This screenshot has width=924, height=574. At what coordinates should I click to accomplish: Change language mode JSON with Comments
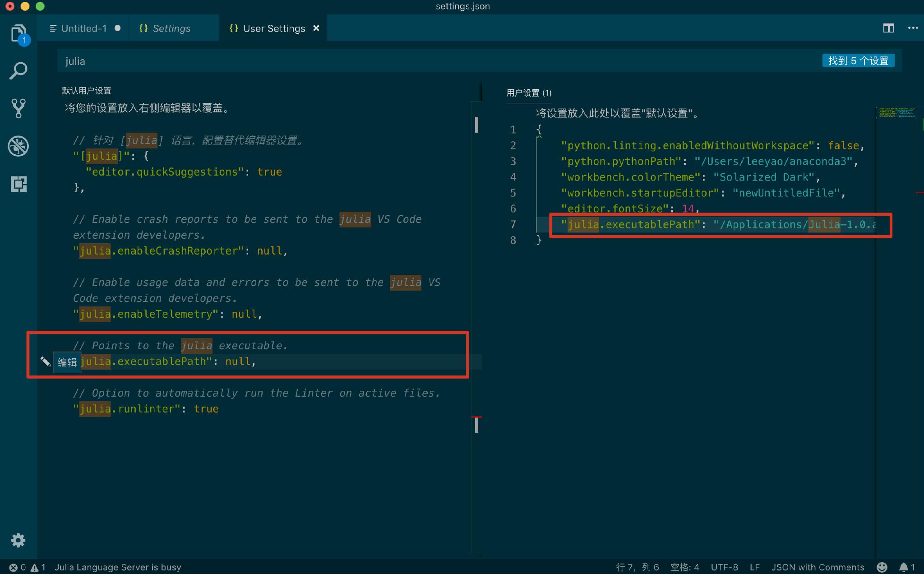pyautogui.click(x=818, y=567)
